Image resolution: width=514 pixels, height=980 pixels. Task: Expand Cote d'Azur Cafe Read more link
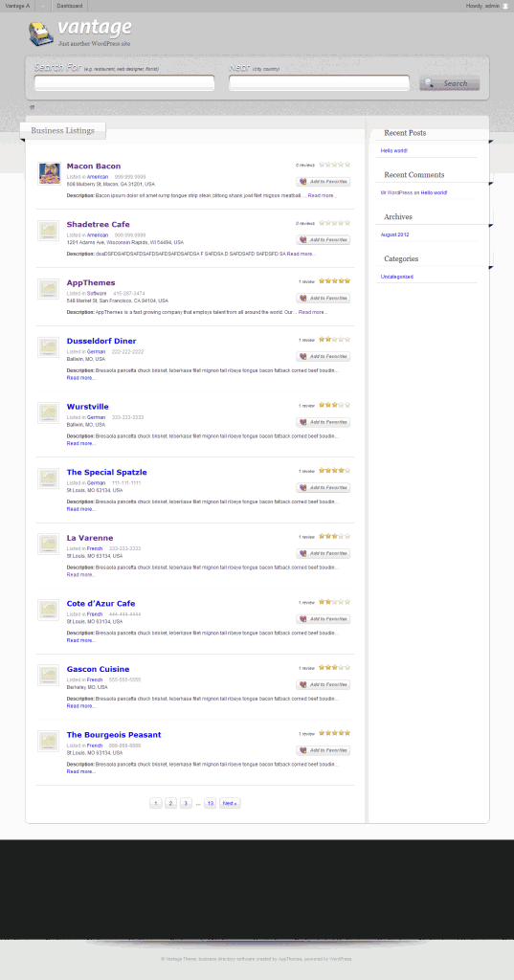(81, 640)
